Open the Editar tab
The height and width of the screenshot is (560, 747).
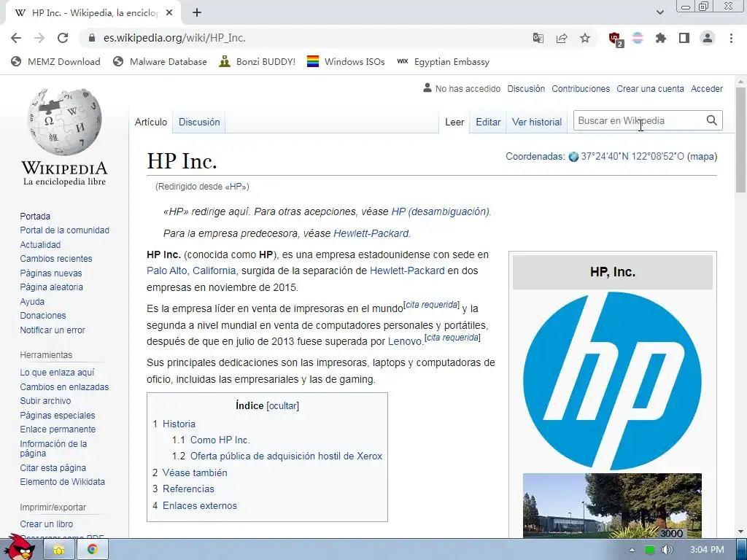click(x=488, y=122)
